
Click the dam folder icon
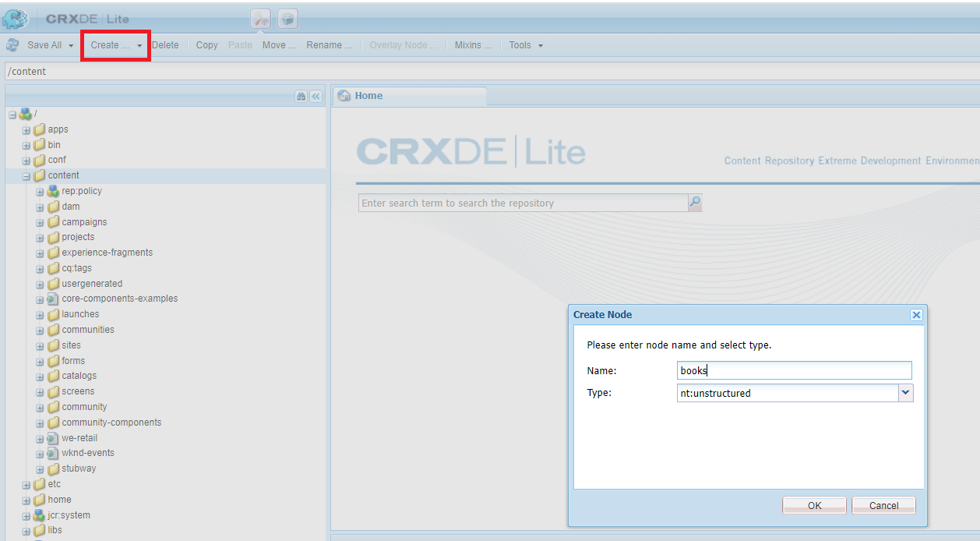53,207
